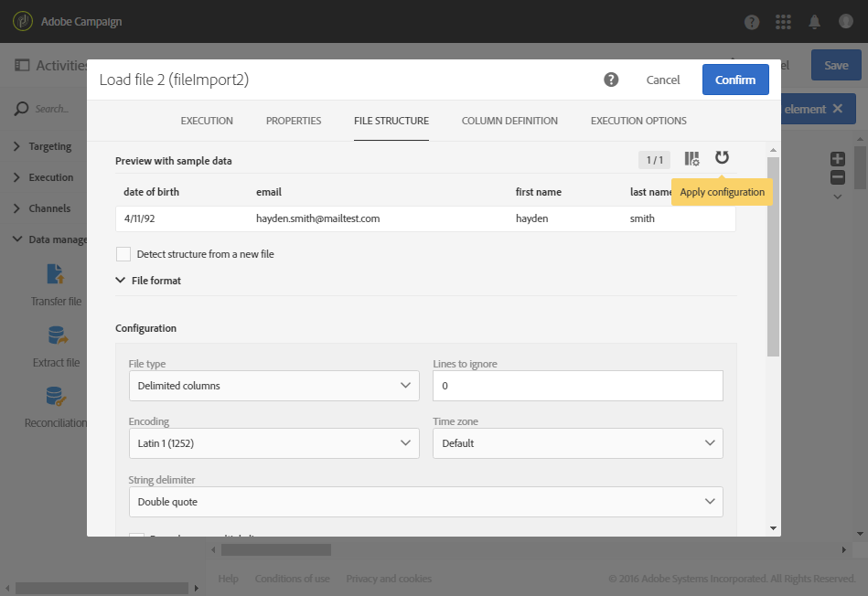The image size is (868, 596).
Task: Open the Encoding dropdown
Action: [274, 443]
